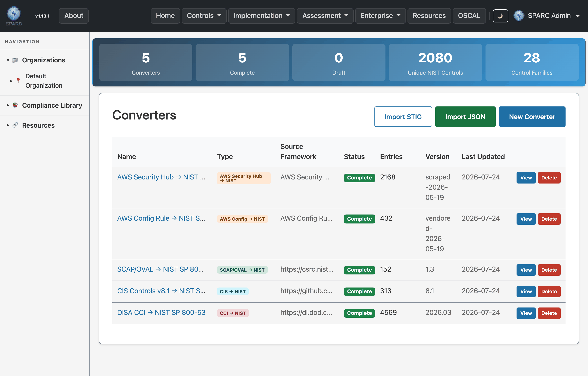Click the 28 Control Families card
Screen dimensions: 588x376
click(x=532, y=62)
